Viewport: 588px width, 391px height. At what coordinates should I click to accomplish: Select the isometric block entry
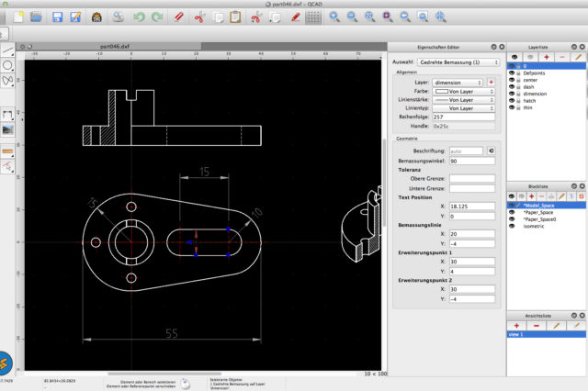(x=534, y=228)
